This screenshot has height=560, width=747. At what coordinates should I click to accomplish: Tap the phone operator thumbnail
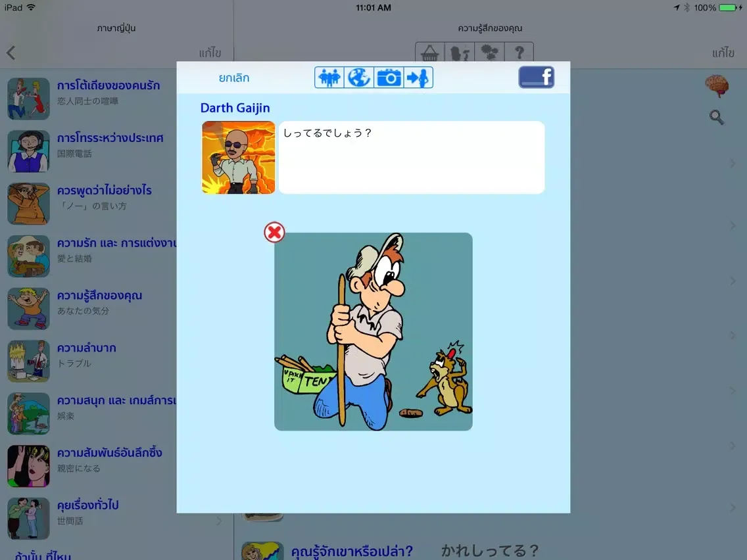28,151
